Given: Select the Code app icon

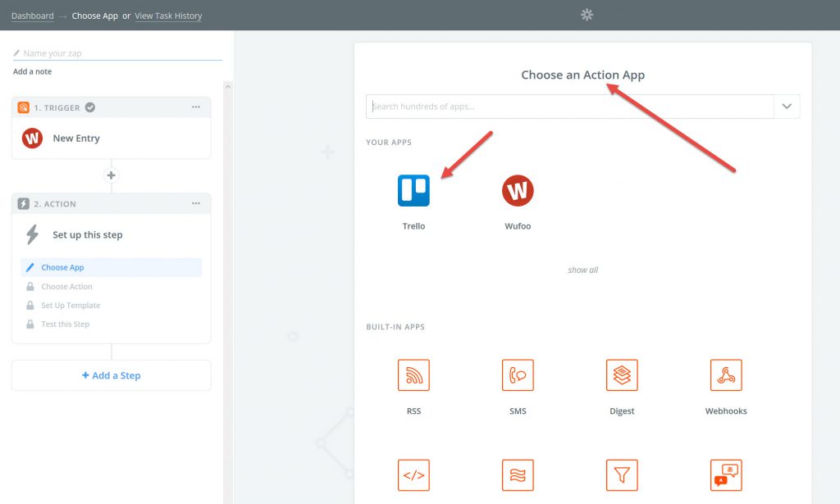Looking at the screenshot, I should click(x=413, y=474).
